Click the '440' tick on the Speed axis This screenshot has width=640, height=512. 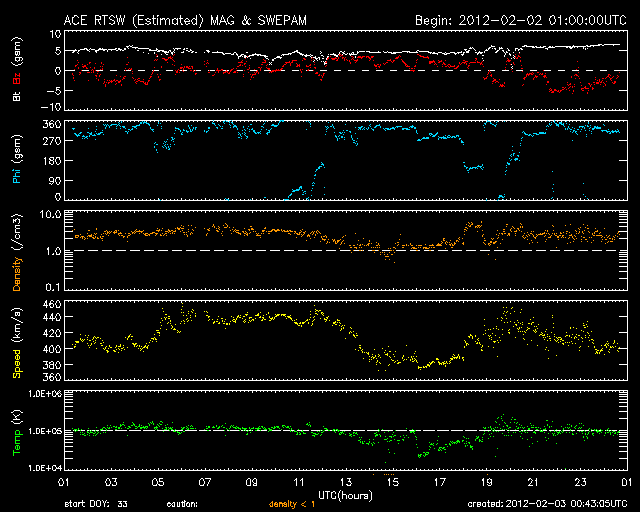52,317
